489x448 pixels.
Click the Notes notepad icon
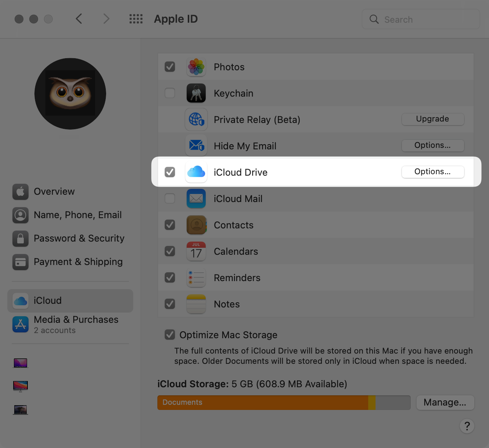(x=196, y=304)
